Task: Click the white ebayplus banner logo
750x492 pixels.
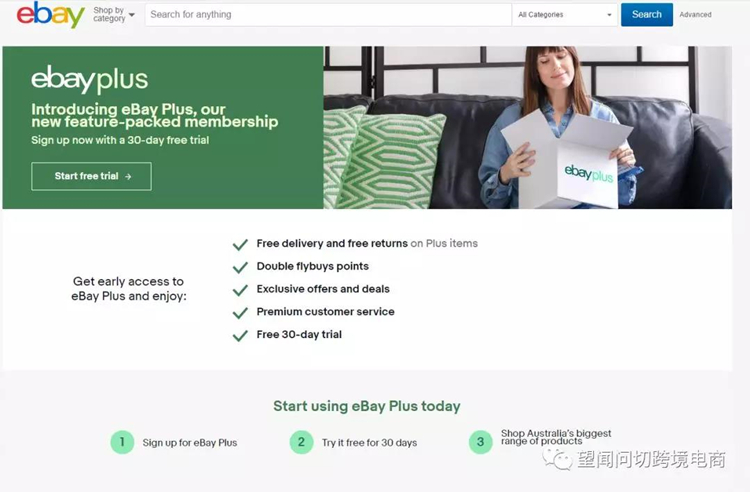Action: tap(89, 79)
